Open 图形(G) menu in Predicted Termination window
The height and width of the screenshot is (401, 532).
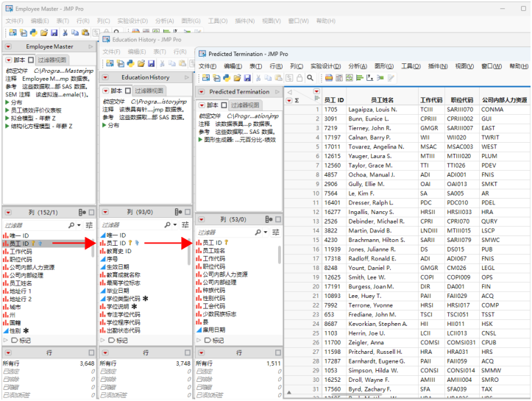click(384, 66)
